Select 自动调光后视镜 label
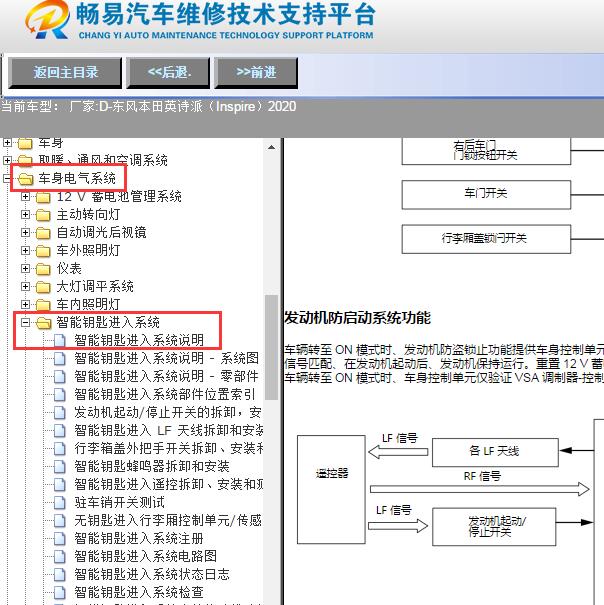The image size is (604, 605). (102, 232)
